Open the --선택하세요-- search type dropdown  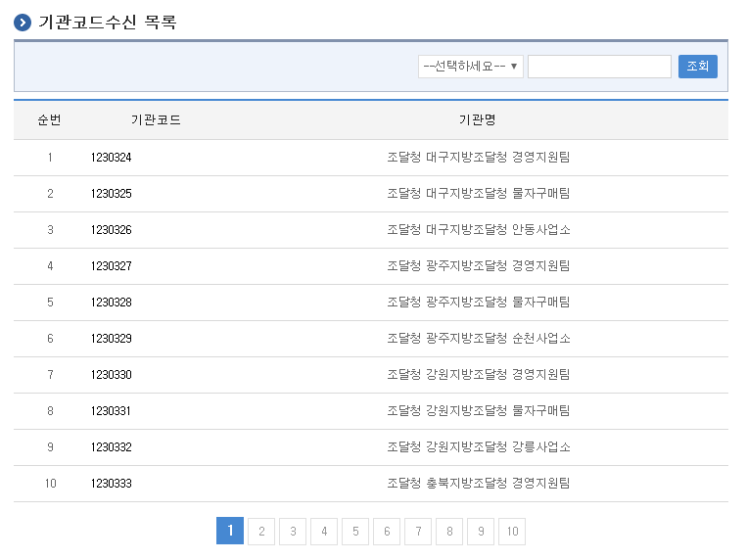[x=470, y=67]
